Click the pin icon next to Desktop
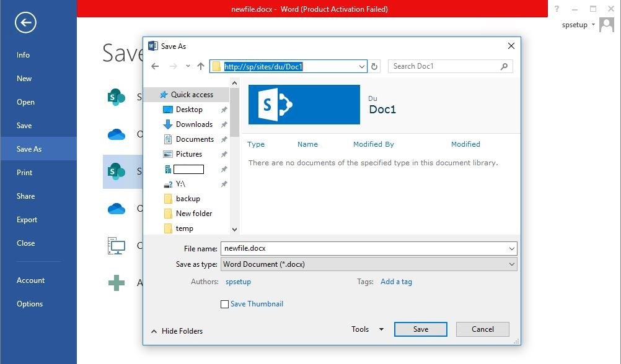621x364 pixels. pos(224,110)
